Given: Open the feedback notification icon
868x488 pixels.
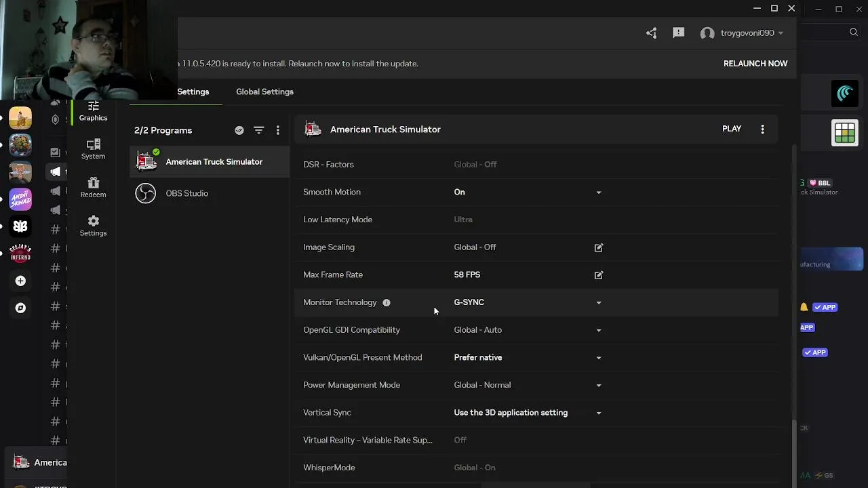Looking at the screenshot, I should coord(678,33).
